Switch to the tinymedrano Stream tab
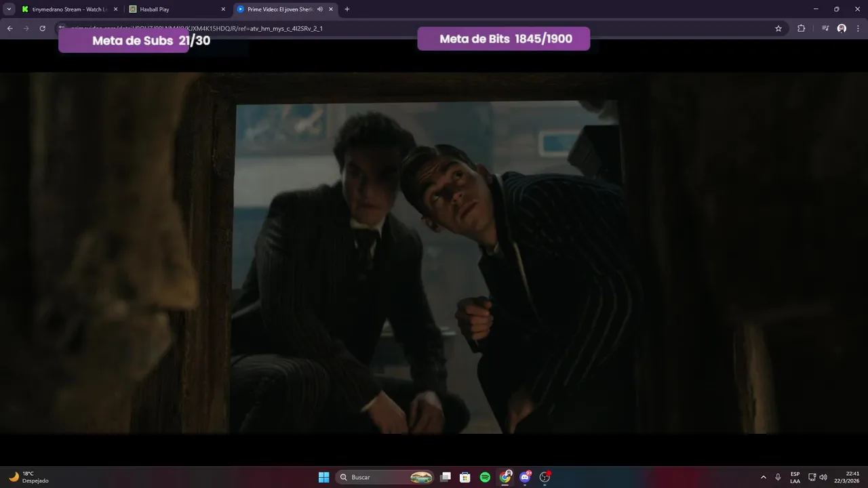The width and height of the screenshot is (868, 488). point(70,9)
